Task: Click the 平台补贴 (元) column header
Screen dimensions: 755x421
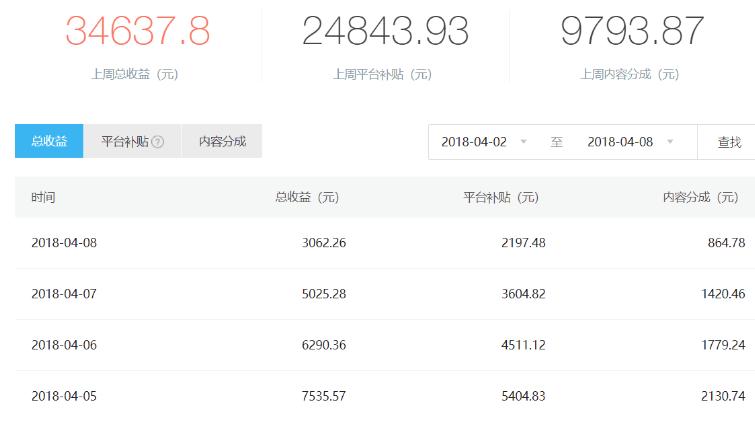Action: point(501,197)
